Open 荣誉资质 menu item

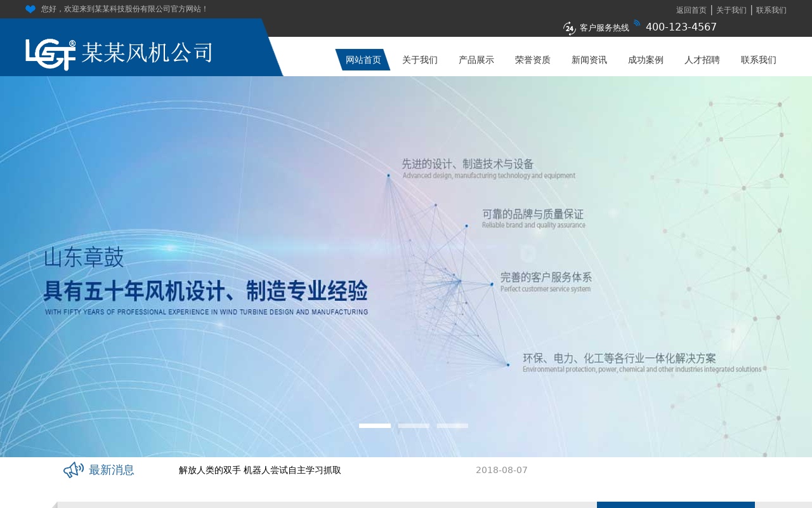point(533,60)
